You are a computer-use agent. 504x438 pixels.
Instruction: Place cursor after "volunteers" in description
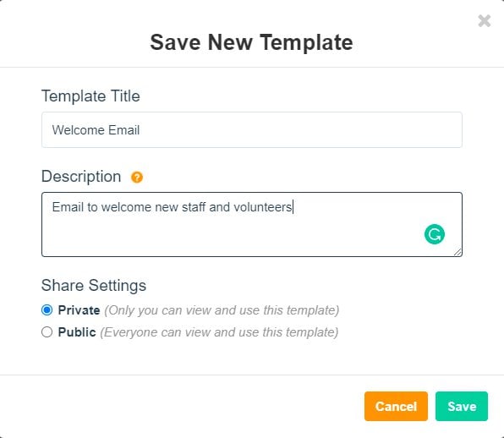pyautogui.click(x=293, y=207)
